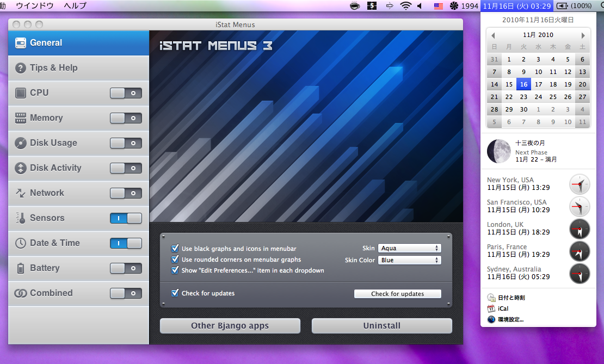Click the Wi-Fi icon in menu bar
Screen dimensions: 604x364
pyautogui.click(x=405, y=6)
